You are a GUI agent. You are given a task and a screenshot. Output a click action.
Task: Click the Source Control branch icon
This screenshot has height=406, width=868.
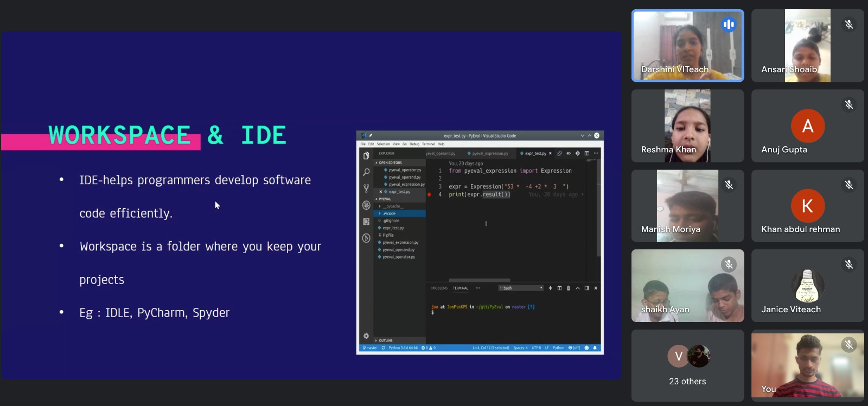coord(366,189)
